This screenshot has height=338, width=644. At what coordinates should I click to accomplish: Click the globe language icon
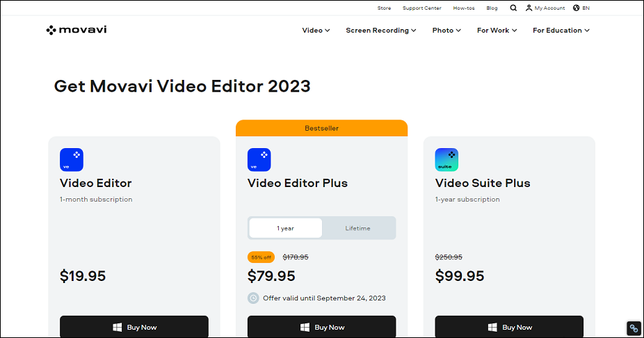click(x=577, y=8)
